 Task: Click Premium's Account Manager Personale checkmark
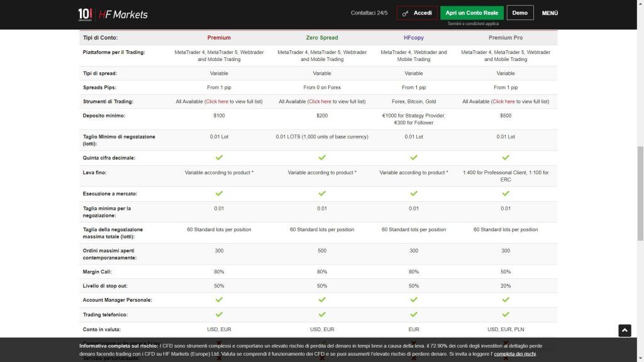(x=219, y=300)
